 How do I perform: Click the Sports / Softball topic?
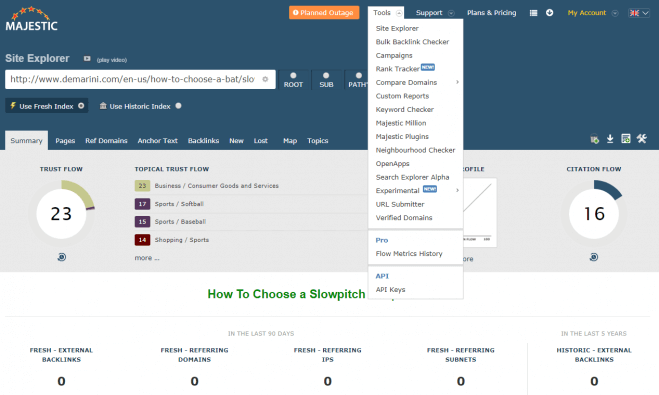click(179, 204)
